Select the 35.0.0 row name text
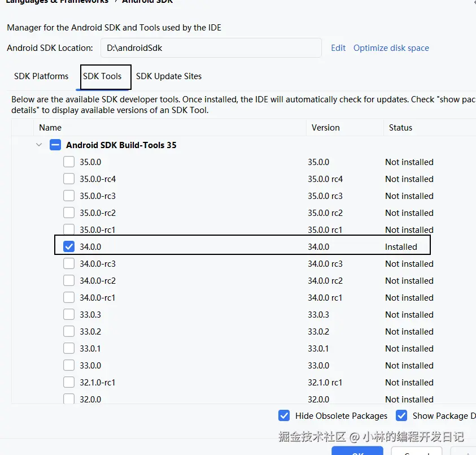The height and width of the screenshot is (455, 476). [90, 162]
